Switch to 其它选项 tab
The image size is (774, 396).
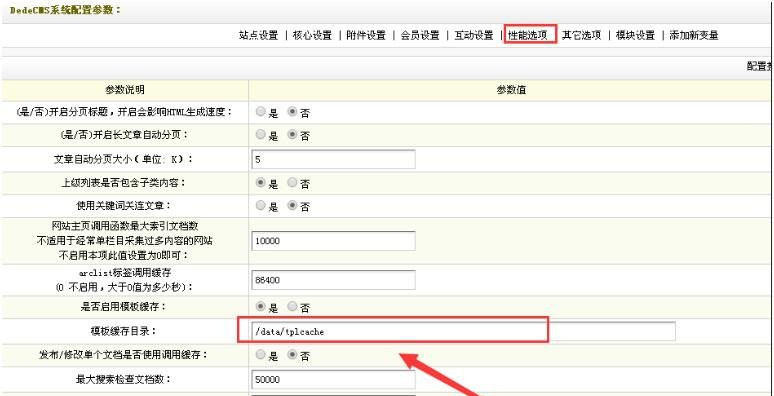coord(581,36)
